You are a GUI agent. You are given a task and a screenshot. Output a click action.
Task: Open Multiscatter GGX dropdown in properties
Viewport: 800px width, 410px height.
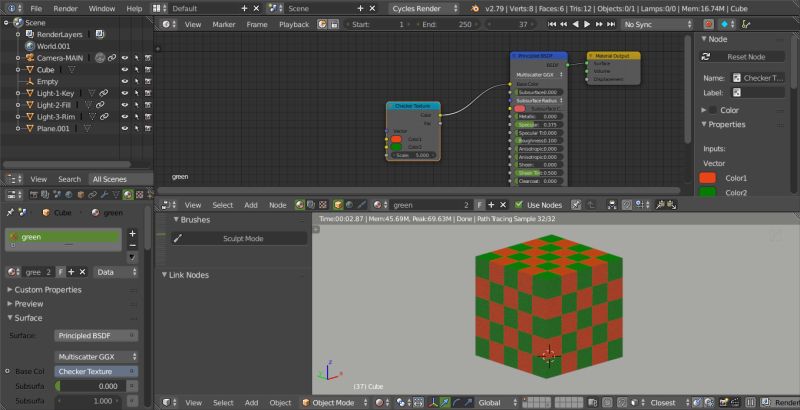[x=96, y=356]
